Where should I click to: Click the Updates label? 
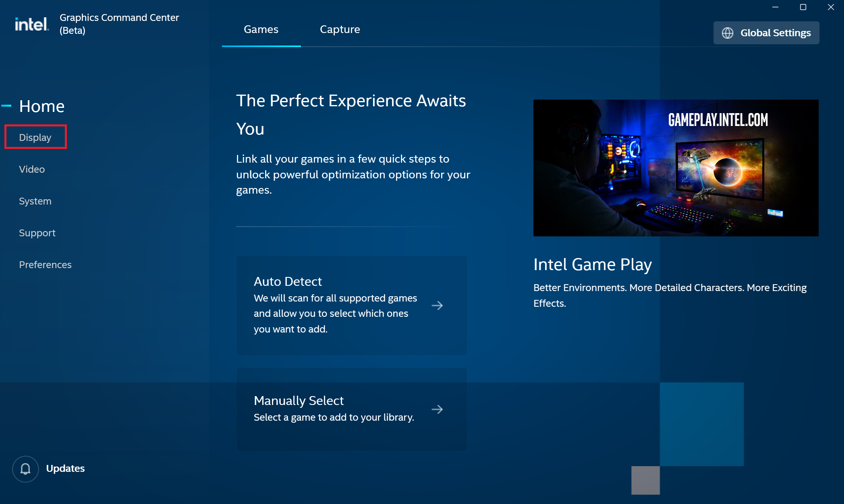point(65,469)
